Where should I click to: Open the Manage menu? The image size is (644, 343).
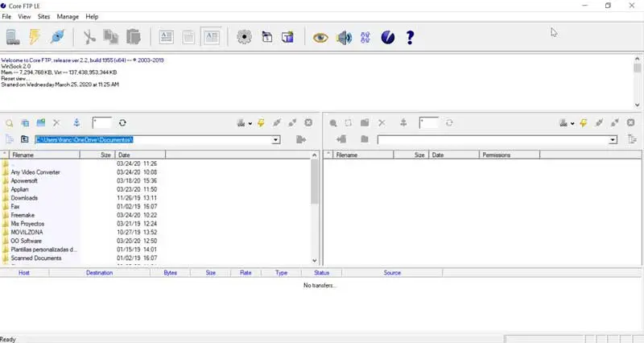pyautogui.click(x=68, y=16)
